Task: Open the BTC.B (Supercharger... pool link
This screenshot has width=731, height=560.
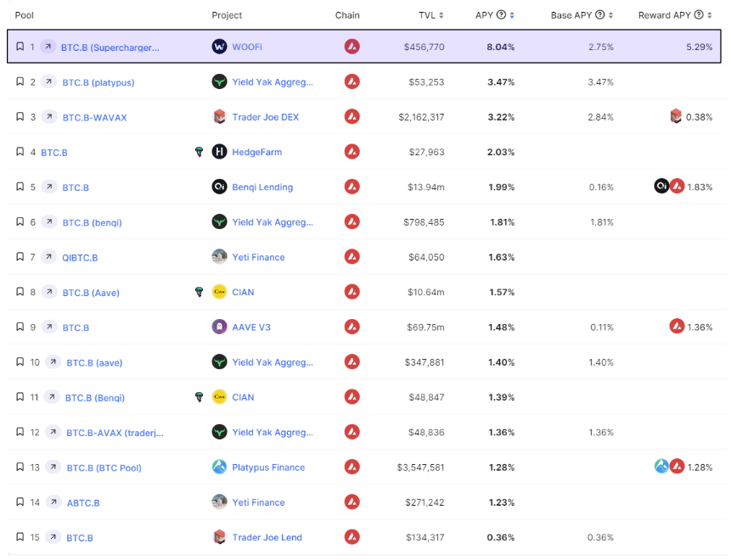Action: (110, 48)
